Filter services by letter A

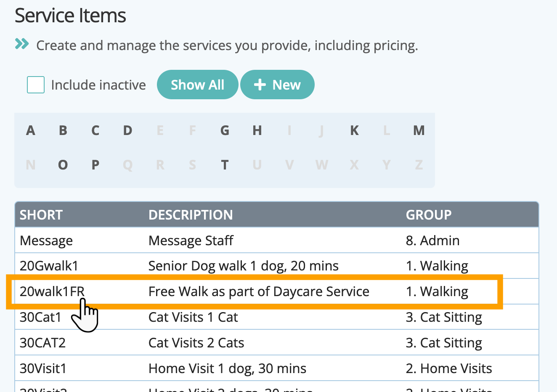click(x=31, y=131)
